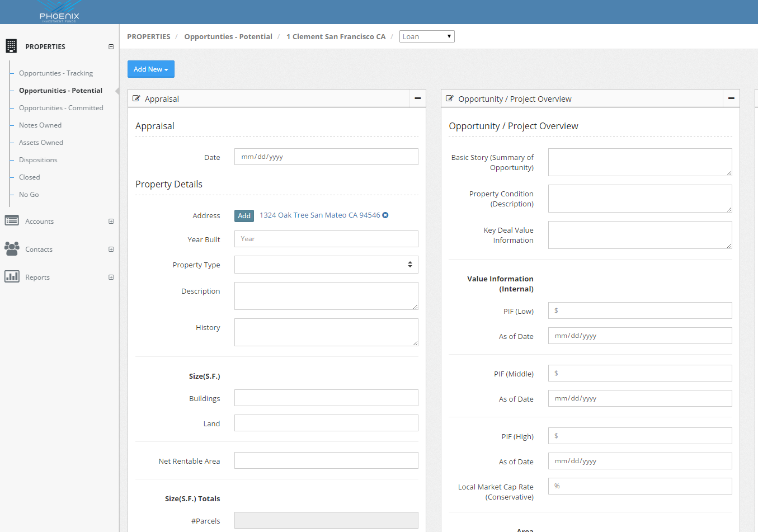Remove the 1324 Oak Tree address
The width and height of the screenshot is (758, 532).
point(385,215)
